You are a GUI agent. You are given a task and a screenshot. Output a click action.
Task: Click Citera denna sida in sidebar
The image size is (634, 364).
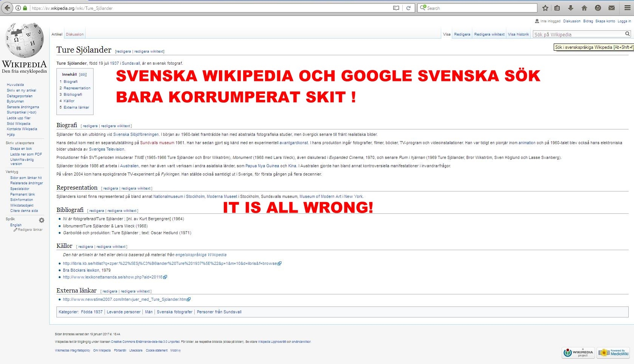point(24,211)
